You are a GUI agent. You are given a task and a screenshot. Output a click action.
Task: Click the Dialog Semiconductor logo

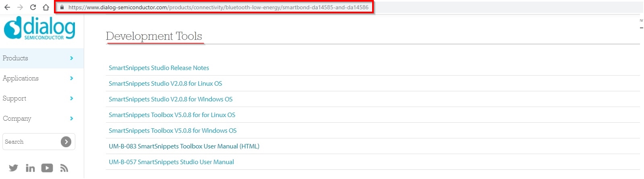point(39,28)
